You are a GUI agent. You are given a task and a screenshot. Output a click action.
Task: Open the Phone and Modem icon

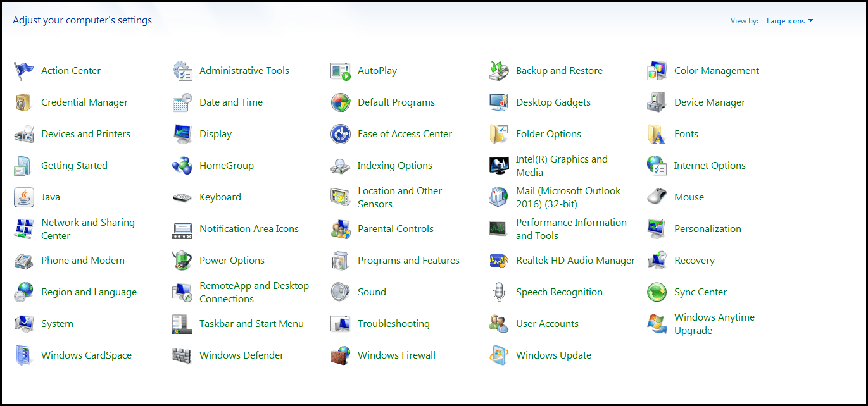pos(24,261)
